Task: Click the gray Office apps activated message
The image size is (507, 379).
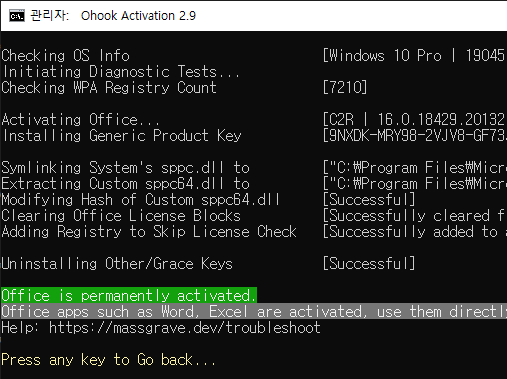Action: click(254, 312)
